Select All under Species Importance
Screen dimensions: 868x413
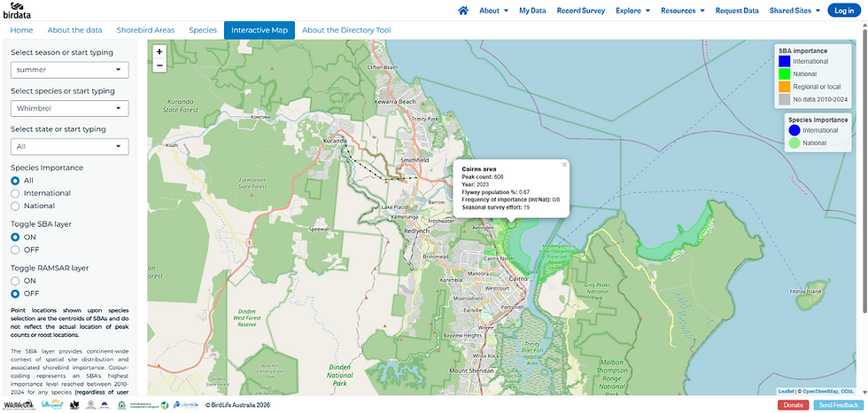pyautogui.click(x=15, y=181)
